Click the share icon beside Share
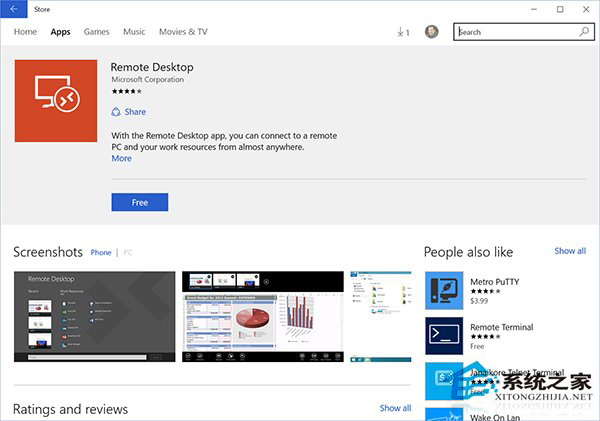This screenshot has height=421, width=600. pos(116,112)
